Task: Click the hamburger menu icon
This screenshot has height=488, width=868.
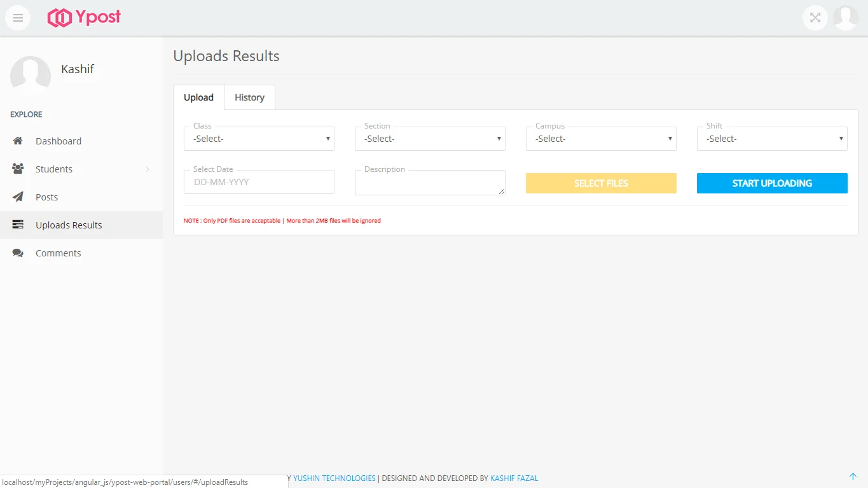Action: (x=18, y=18)
